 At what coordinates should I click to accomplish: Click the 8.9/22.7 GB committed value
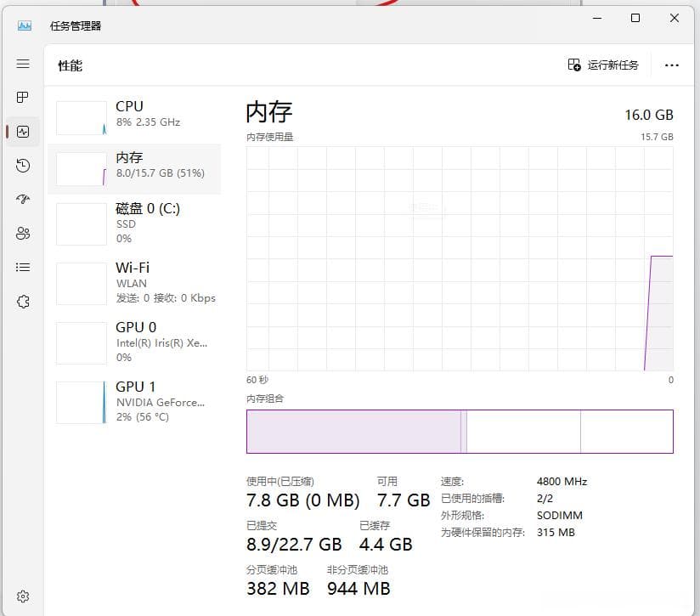click(x=294, y=545)
